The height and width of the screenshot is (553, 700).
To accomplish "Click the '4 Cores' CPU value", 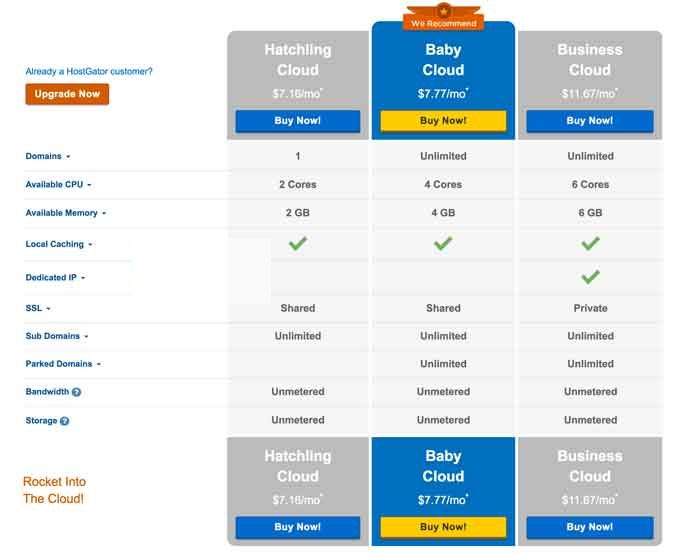I will [x=443, y=184].
